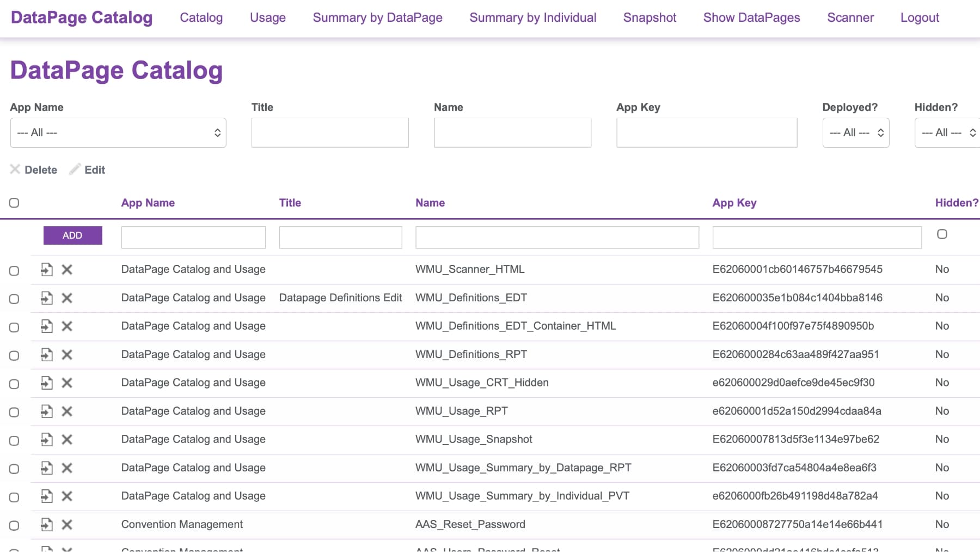The height and width of the screenshot is (552, 980).
Task: Toggle the select-all rows checkbox
Action: tap(14, 203)
